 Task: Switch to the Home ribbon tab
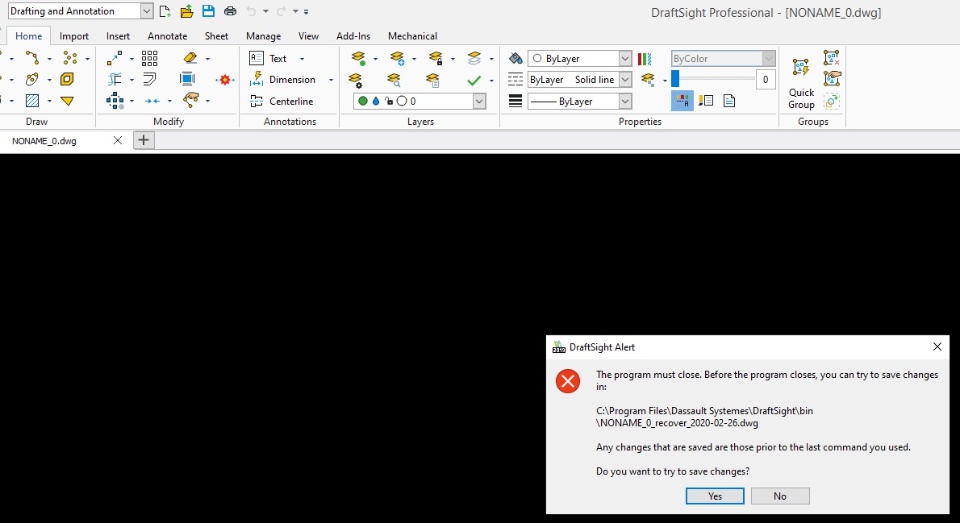click(x=29, y=36)
